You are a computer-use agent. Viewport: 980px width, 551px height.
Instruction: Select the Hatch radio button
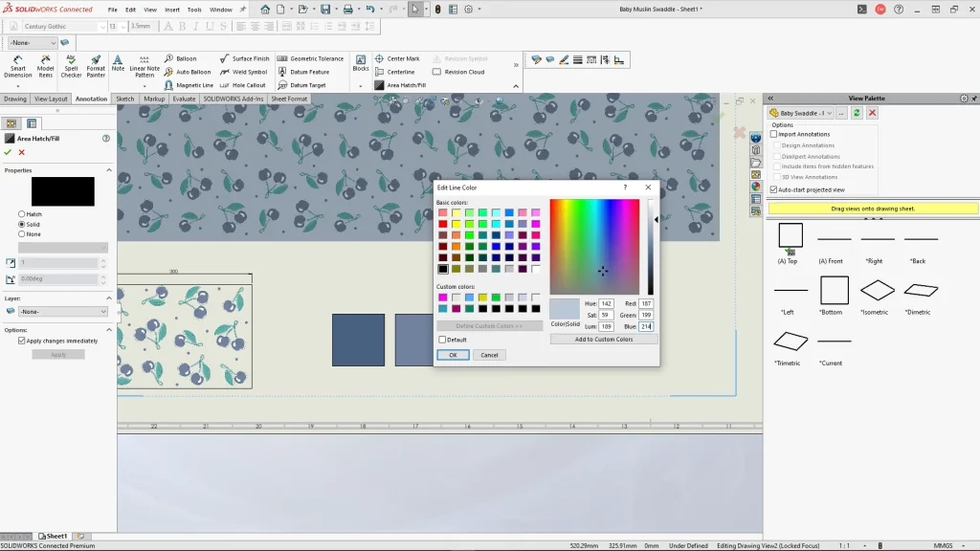pyautogui.click(x=22, y=214)
